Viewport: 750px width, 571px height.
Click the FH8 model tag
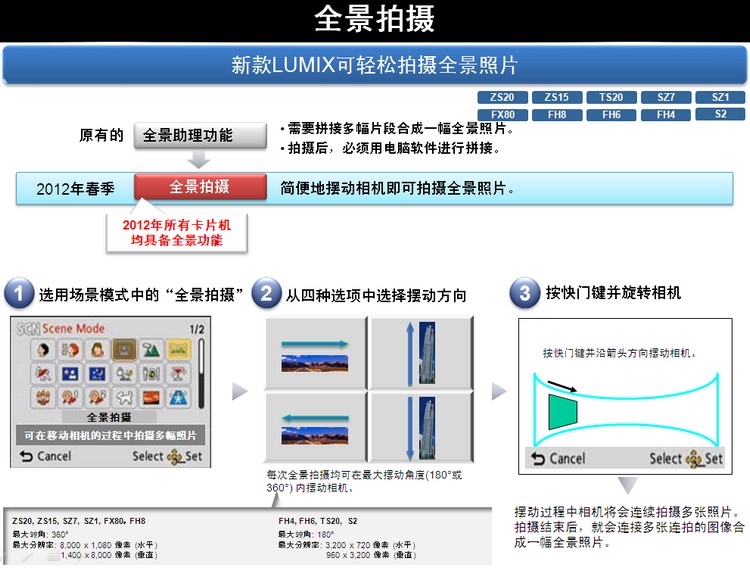click(557, 115)
